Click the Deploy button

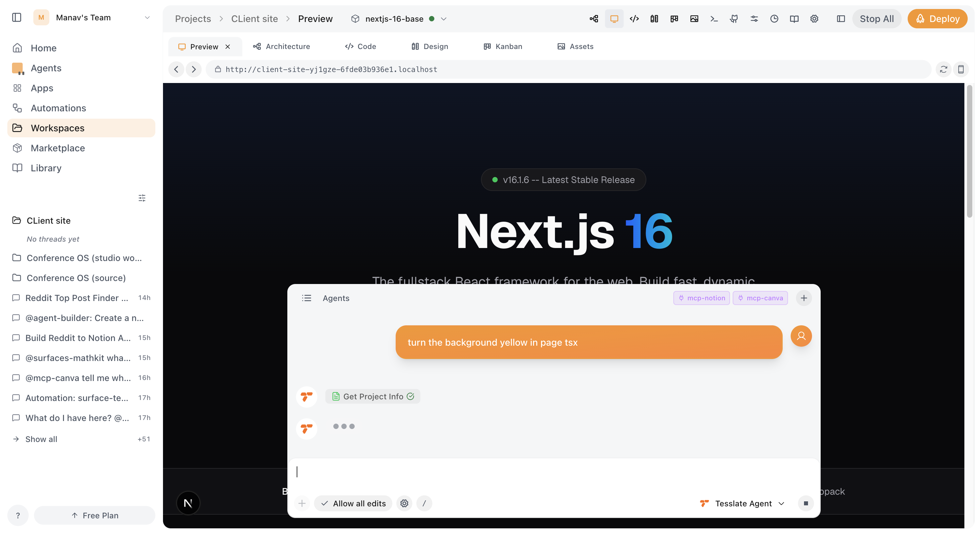937,19
